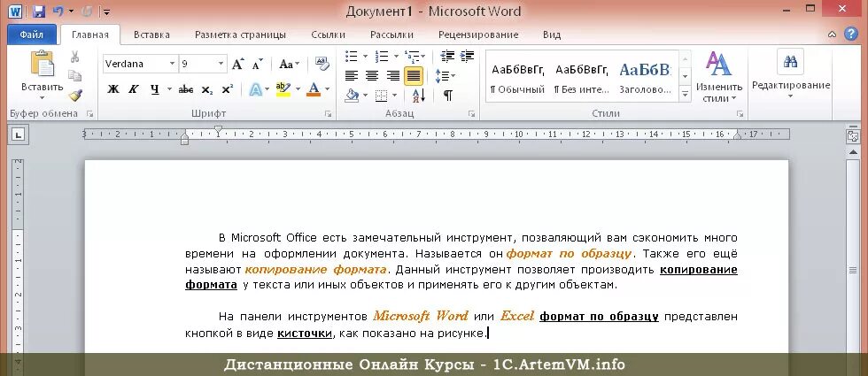The width and height of the screenshot is (868, 376).
Task: Align text left
Action: pyautogui.click(x=352, y=76)
